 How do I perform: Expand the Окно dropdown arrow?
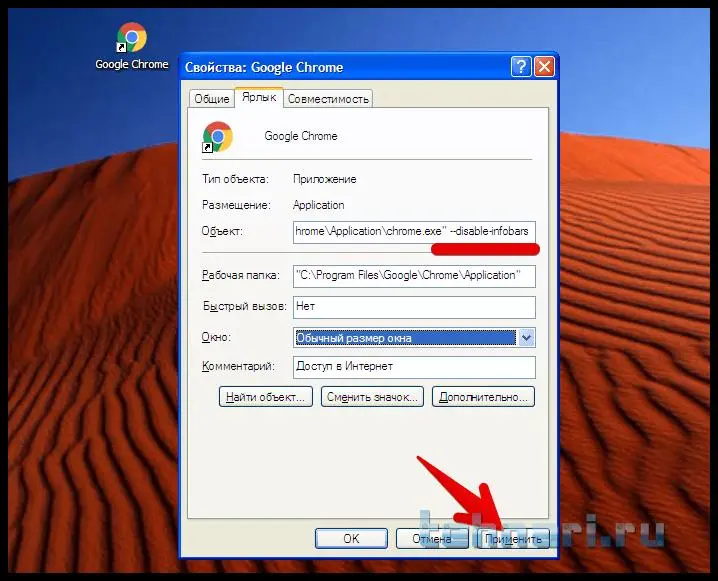tap(526, 338)
